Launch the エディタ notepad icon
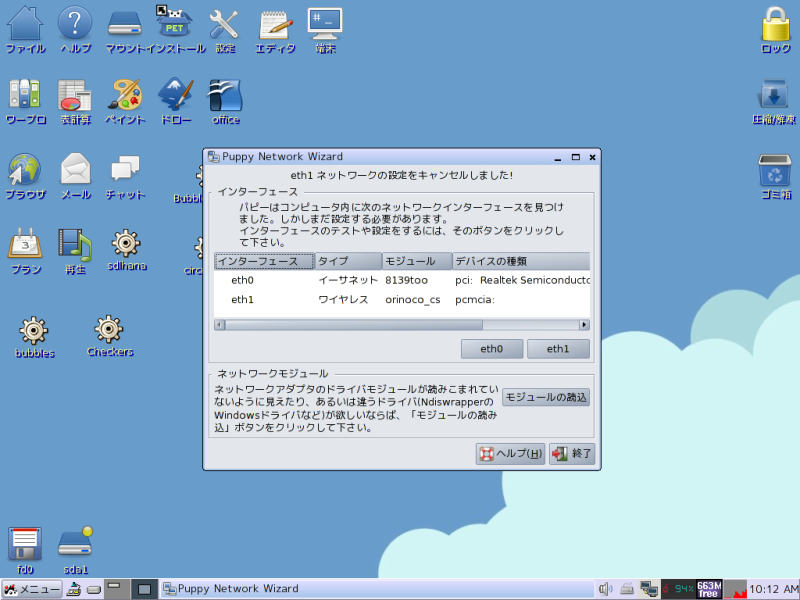 [275, 23]
